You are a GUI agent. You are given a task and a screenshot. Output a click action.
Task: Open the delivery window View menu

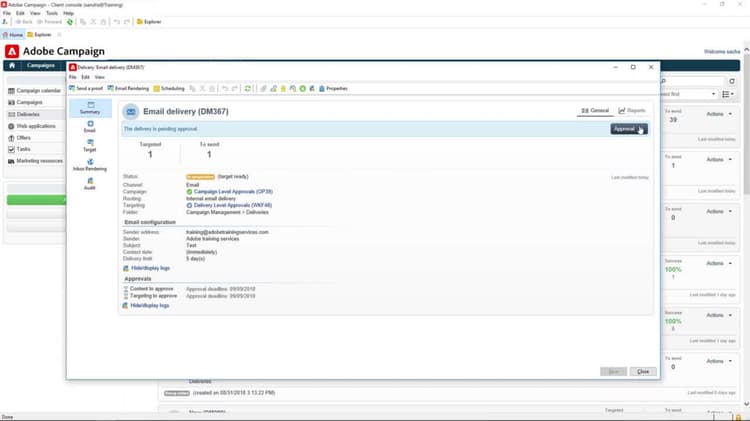99,77
